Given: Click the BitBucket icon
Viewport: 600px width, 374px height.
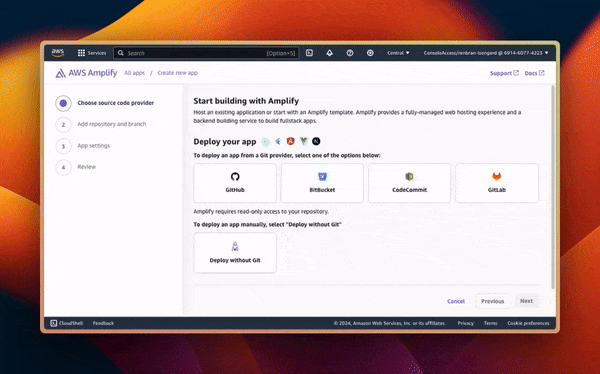Looking at the screenshot, I should point(322,176).
